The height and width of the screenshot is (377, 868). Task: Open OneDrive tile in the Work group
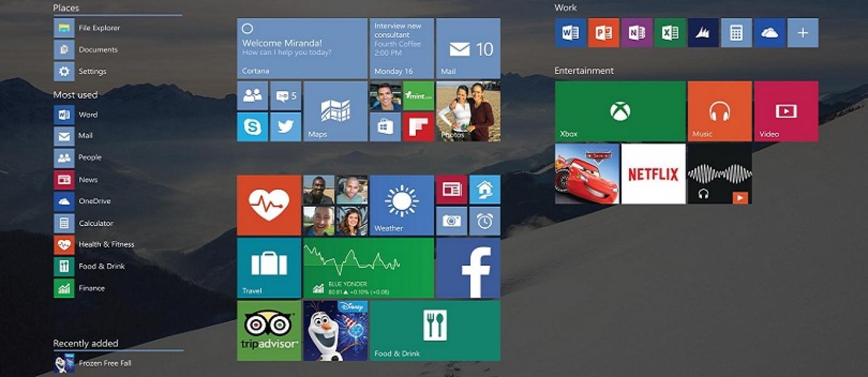[x=769, y=33]
